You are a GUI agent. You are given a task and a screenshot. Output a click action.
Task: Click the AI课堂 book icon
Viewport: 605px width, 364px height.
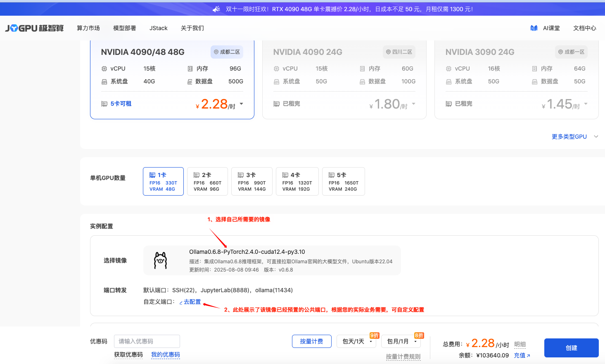(x=534, y=28)
